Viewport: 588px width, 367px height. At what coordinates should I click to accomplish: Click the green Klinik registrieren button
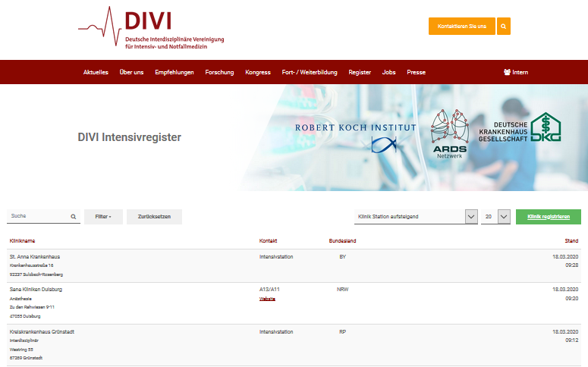click(x=549, y=217)
